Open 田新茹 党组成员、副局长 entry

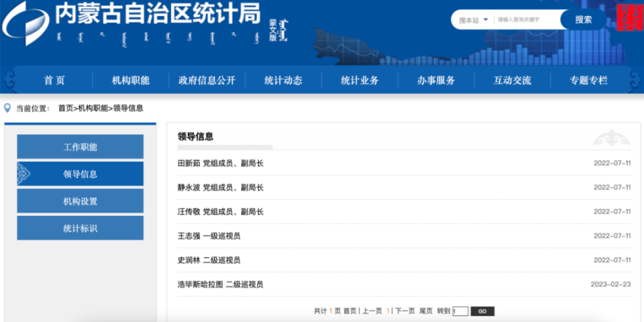(x=221, y=164)
